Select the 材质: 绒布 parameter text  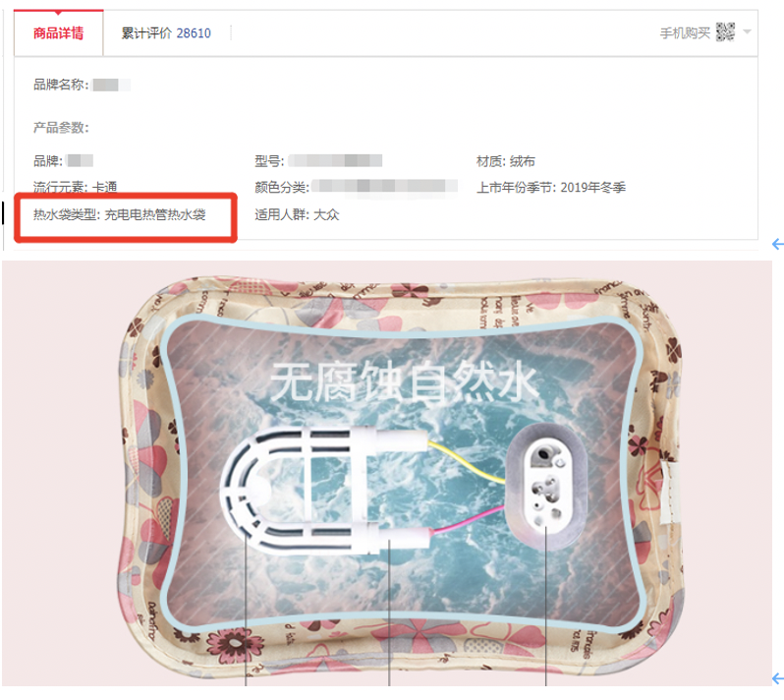[x=506, y=161]
